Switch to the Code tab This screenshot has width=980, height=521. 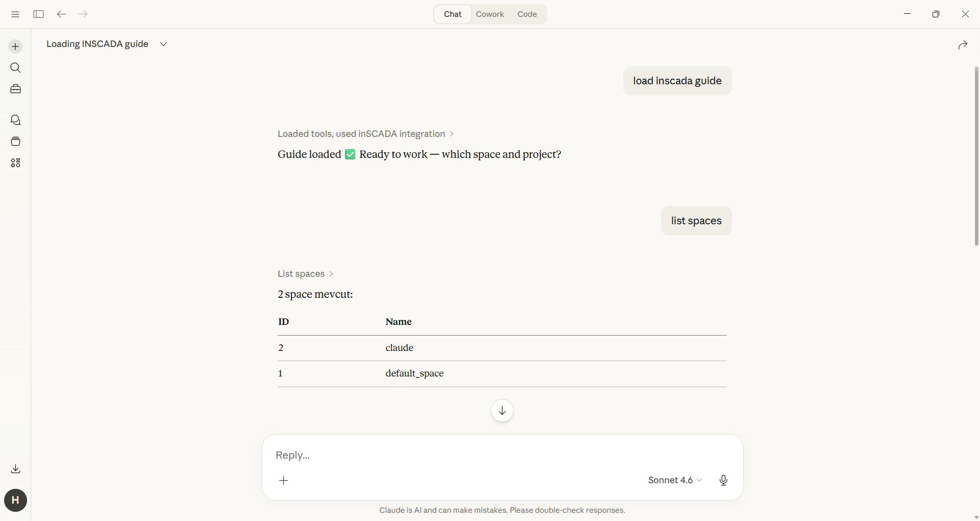[527, 14]
